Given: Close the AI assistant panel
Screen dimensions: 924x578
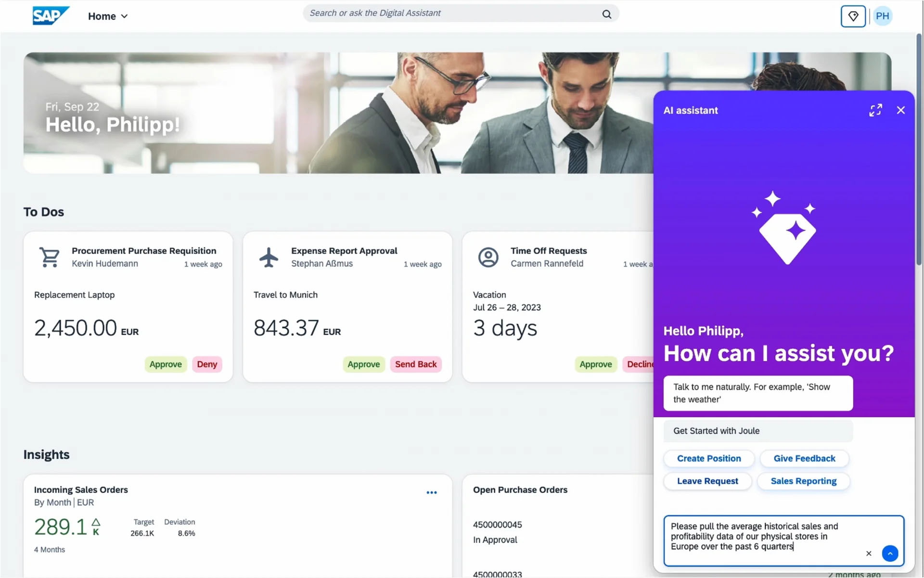Looking at the screenshot, I should tap(900, 110).
